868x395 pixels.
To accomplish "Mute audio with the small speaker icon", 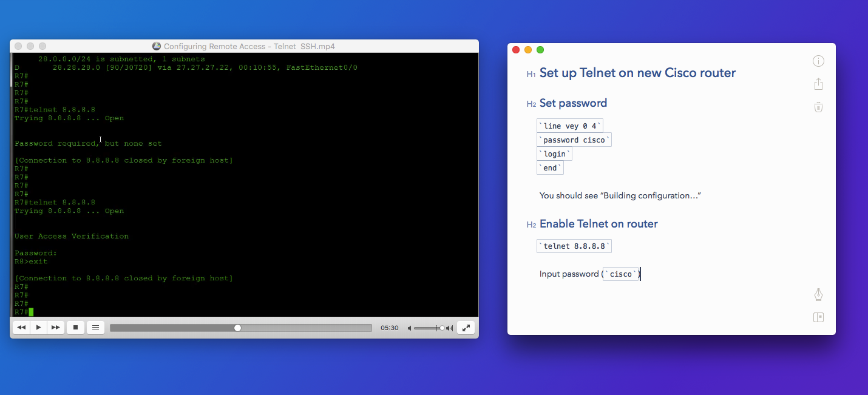I will click(409, 328).
